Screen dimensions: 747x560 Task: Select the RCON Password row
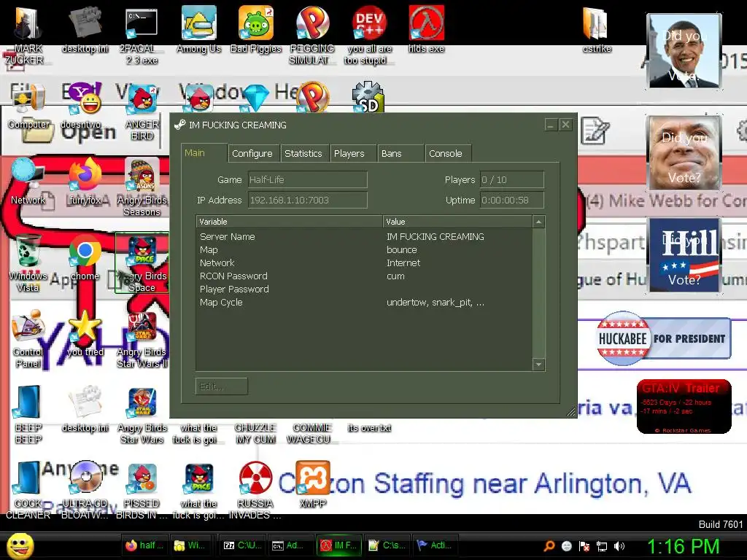[365, 276]
